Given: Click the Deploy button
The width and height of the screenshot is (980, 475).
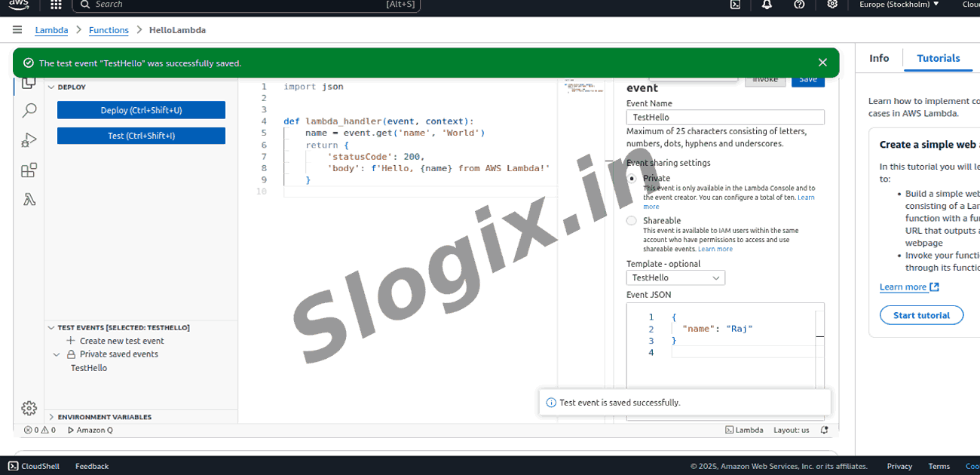Looking at the screenshot, I should pos(141,109).
